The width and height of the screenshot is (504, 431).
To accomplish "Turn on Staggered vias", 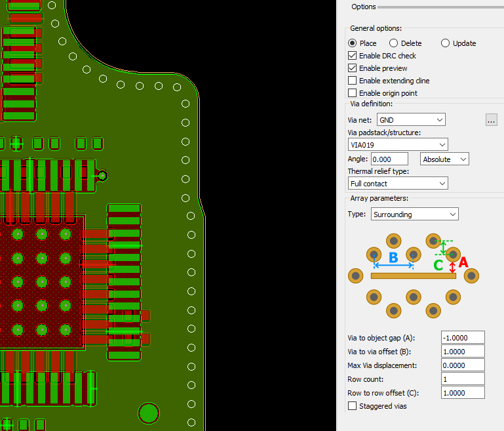I will tap(353, 406).
